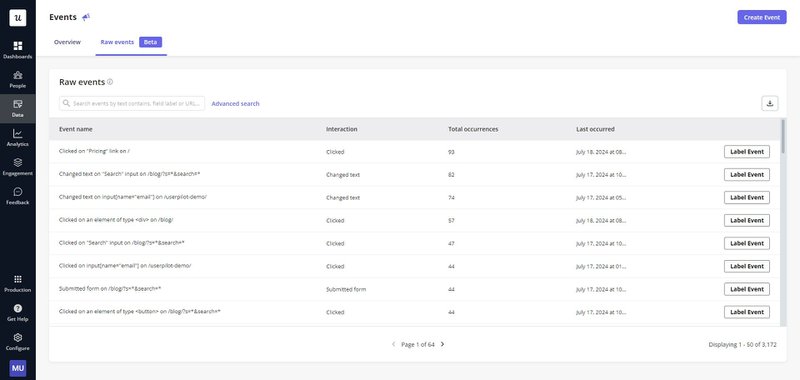The height and width of the screenshot is (380, 800).
Task: Go to the next page arrow
Action: (x=442, y=344)
